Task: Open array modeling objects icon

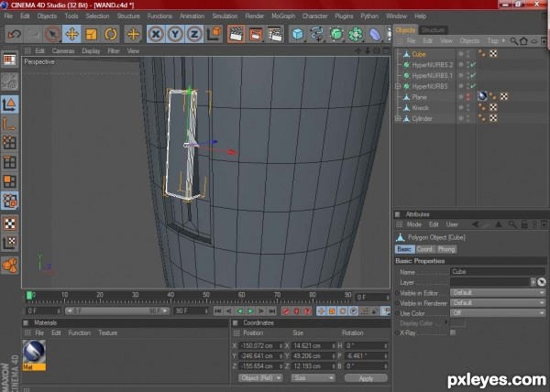Action: (x=356, y=34)
